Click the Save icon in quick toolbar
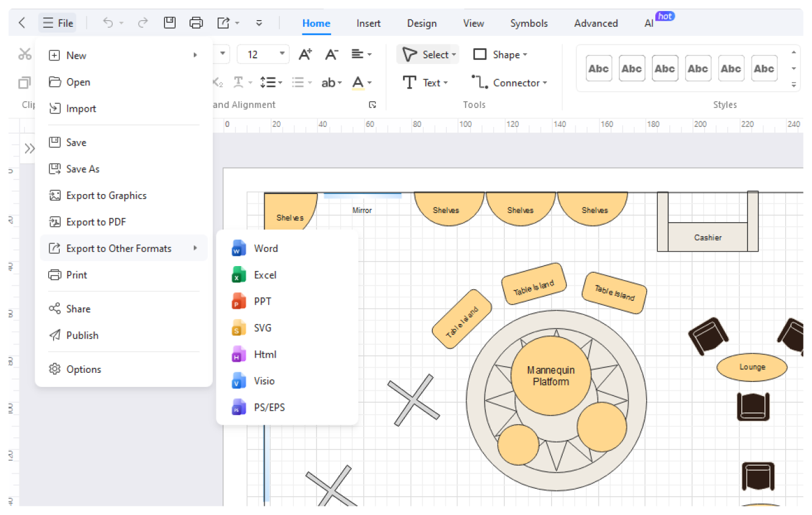812x515 pixels. click(x=170, y=23)
